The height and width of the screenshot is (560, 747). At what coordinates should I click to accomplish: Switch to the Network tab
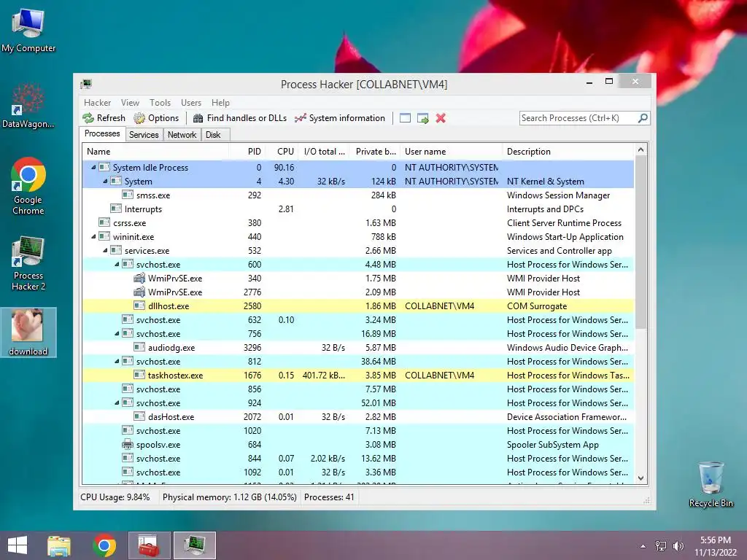[x=182, y=135]
